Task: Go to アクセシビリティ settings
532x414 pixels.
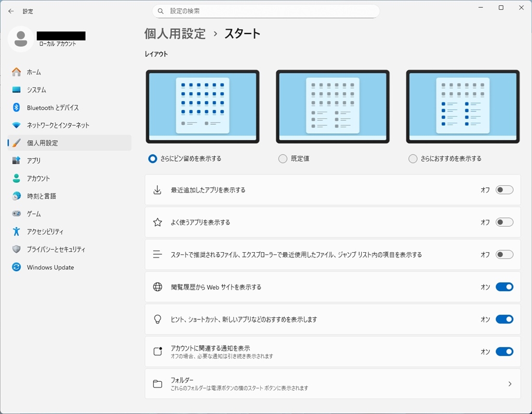Action: click(70, 231)
